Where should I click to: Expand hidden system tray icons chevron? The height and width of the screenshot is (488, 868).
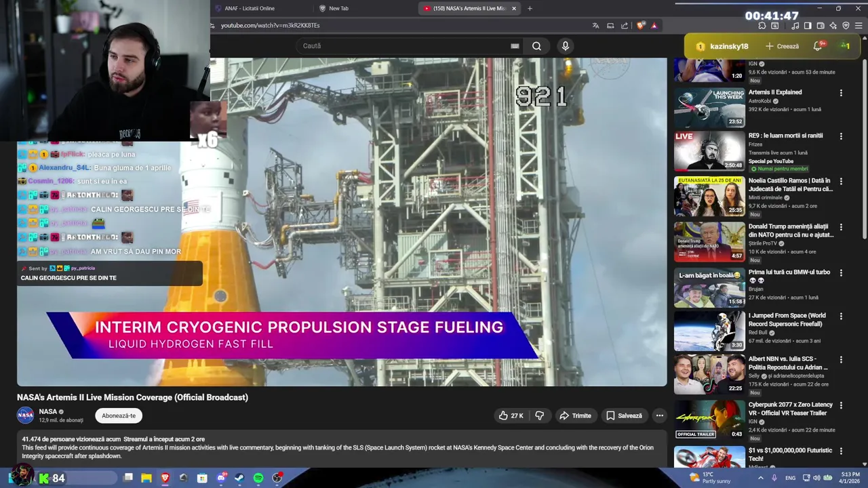(760, 478)
